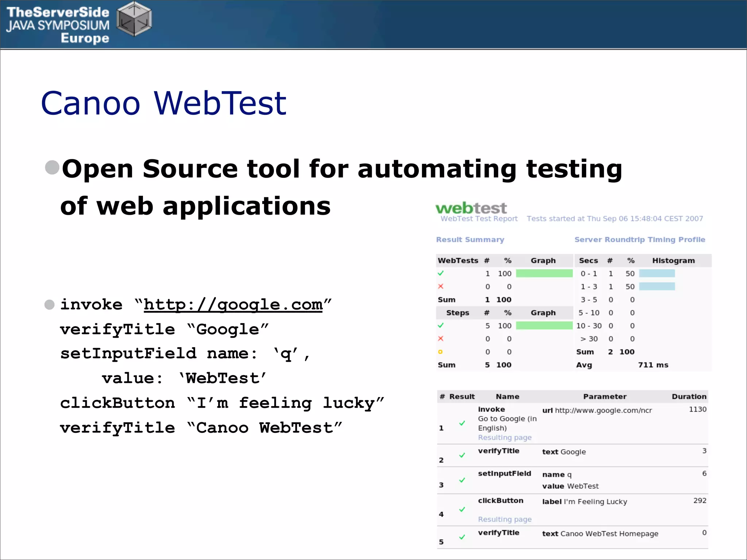Click the Canoo WebTest slide title
The image size is (747, 560).
[163, 103]
